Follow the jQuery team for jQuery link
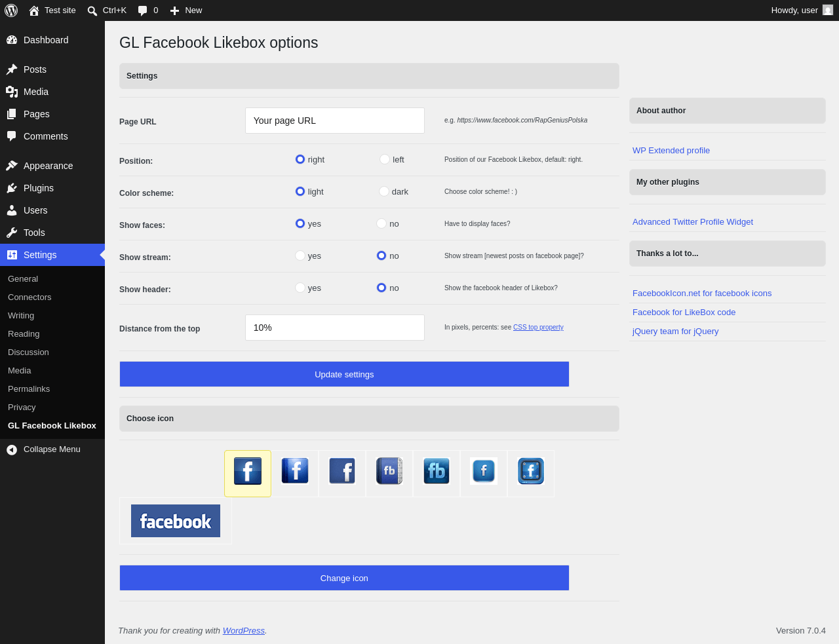The width and height of the screenshot is (839, 644). [675, 331]
